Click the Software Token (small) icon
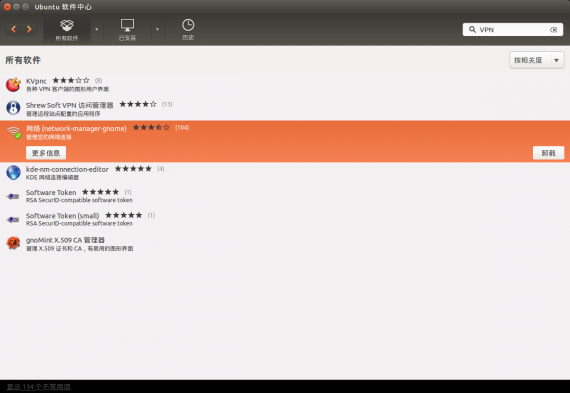The width and height of the screenshot is (570, 393). point(13,220)
